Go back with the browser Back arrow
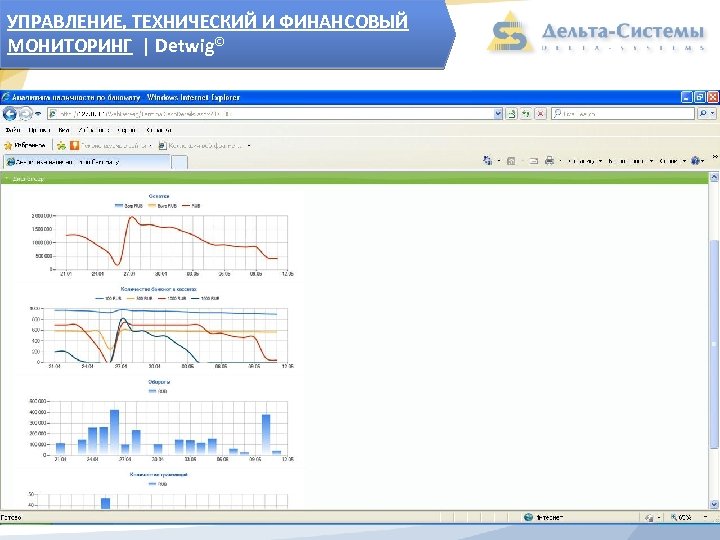 (x=10, y=113)
